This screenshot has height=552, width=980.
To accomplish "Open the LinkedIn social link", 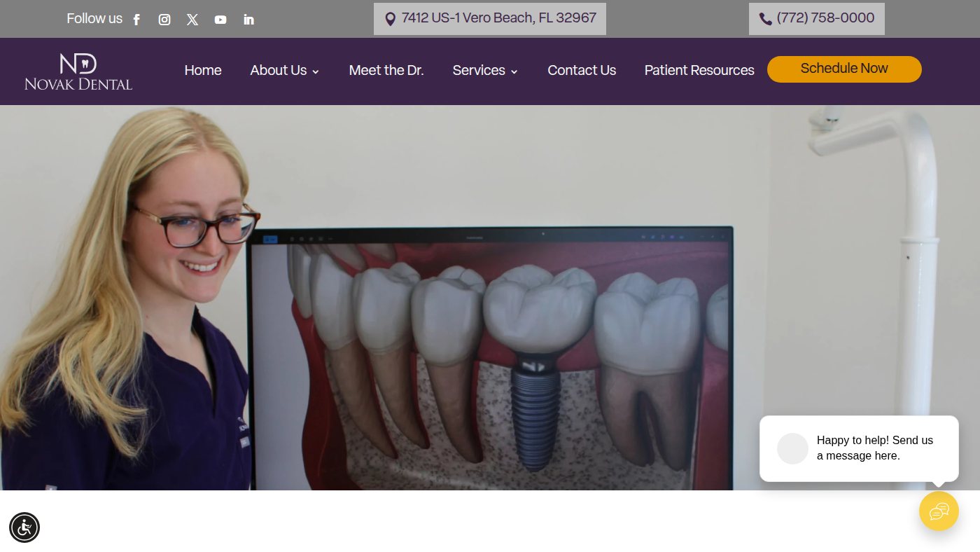I will [x=248, y=20].
